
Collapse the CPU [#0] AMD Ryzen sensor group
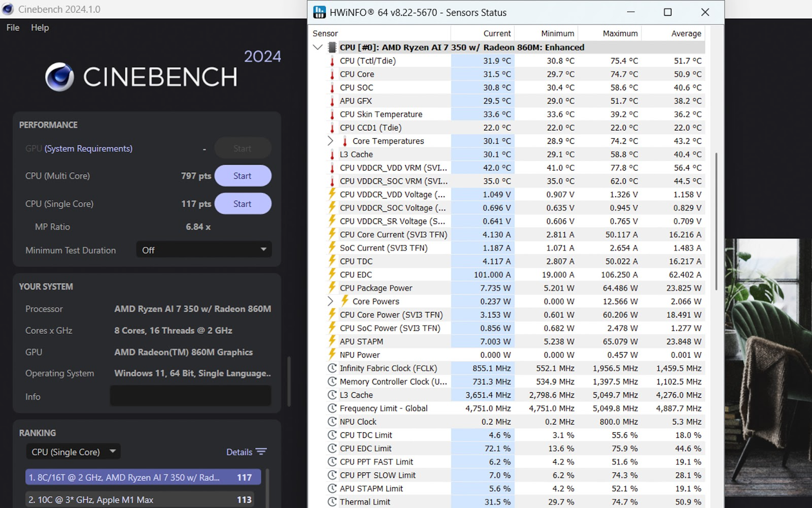[318, 47]
